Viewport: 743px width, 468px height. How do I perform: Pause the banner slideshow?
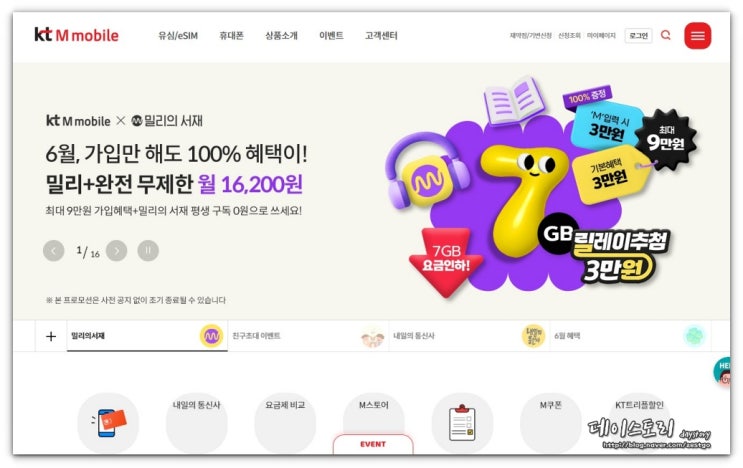click(x=148, y=250)
